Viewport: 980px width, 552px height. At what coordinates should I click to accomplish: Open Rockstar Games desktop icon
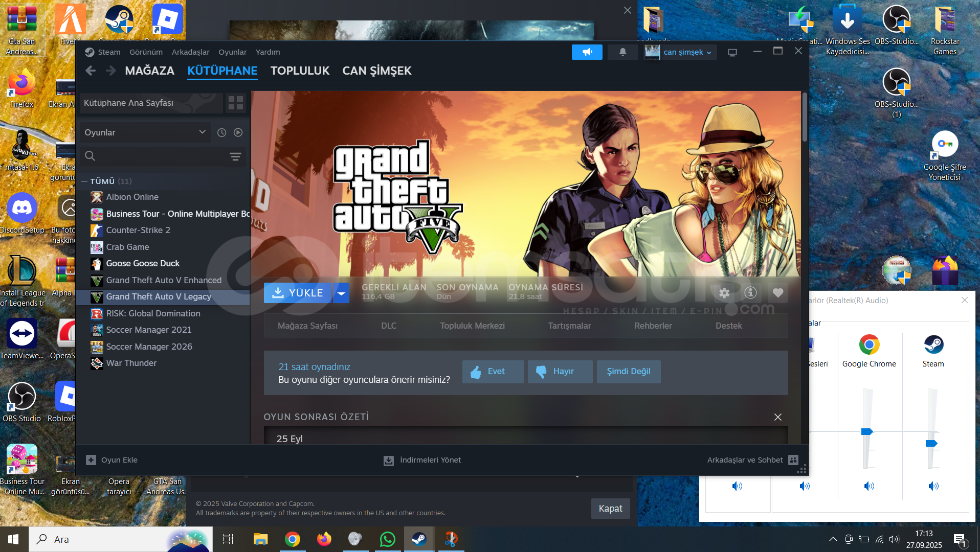pos(945,31)
